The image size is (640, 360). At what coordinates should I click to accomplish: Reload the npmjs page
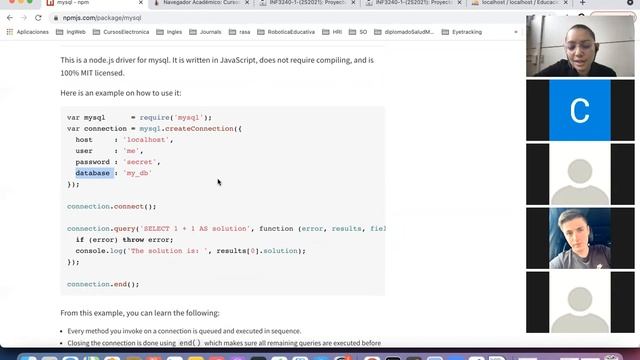click(38, 18)
